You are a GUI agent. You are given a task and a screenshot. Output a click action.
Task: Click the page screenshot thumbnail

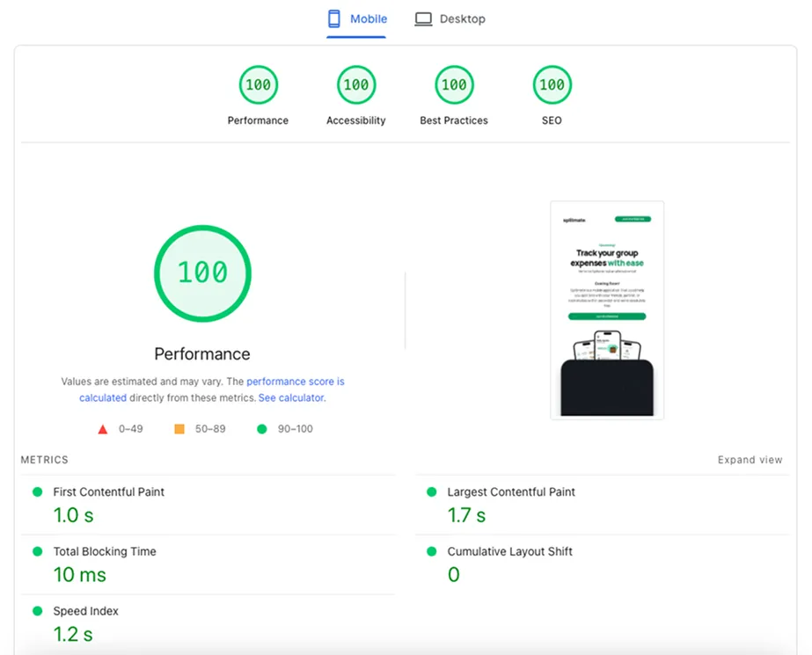[x=607, y=309]
